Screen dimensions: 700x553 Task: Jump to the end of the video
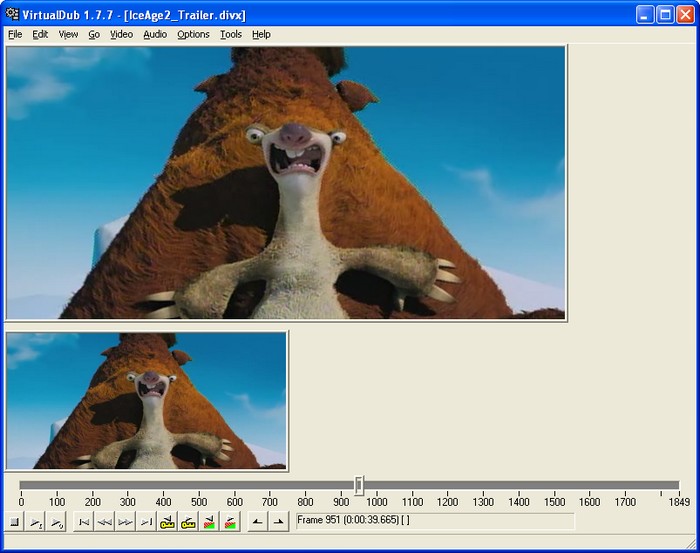click(x=146, y=521)
